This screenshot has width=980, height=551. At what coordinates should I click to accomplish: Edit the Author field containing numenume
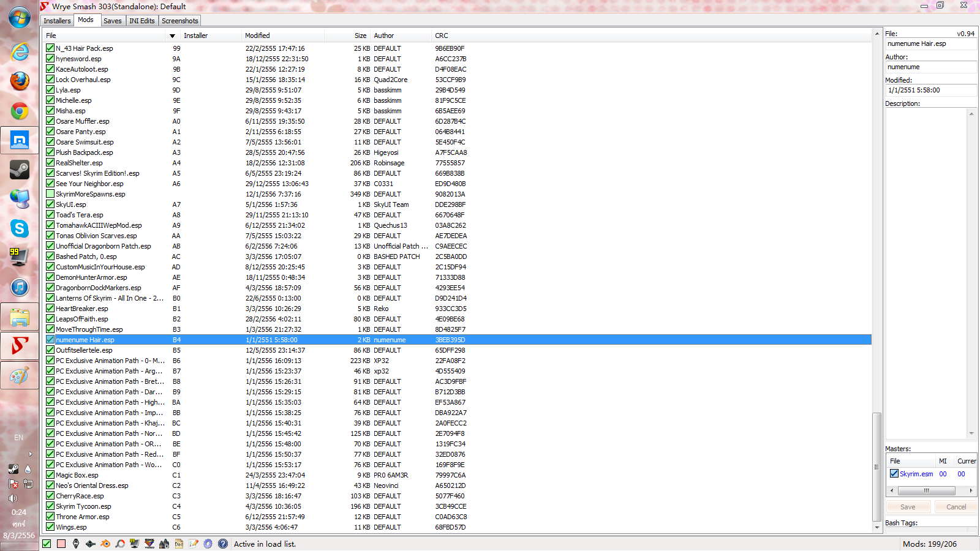pyautogui.click(x=931, y=67)
